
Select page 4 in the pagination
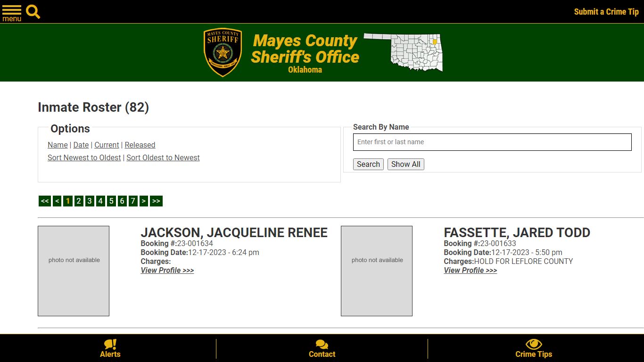tap(100, 201)
